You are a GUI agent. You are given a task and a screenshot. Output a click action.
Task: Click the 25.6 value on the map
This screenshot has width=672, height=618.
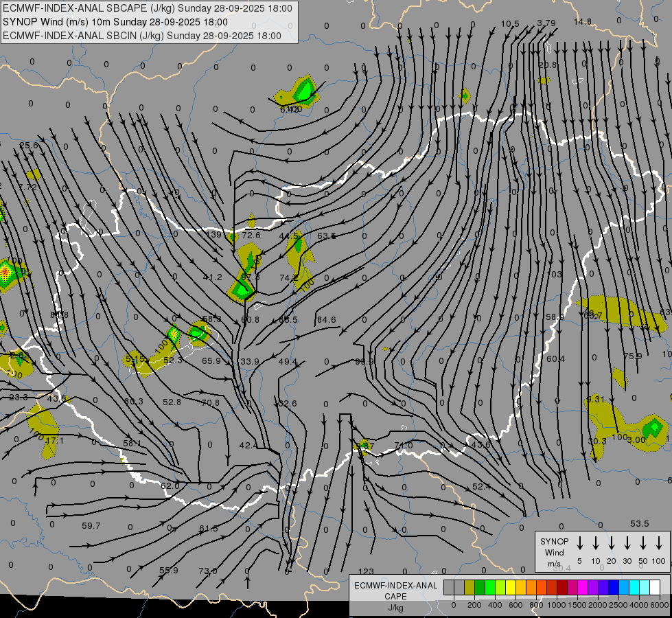click(29, 146)
